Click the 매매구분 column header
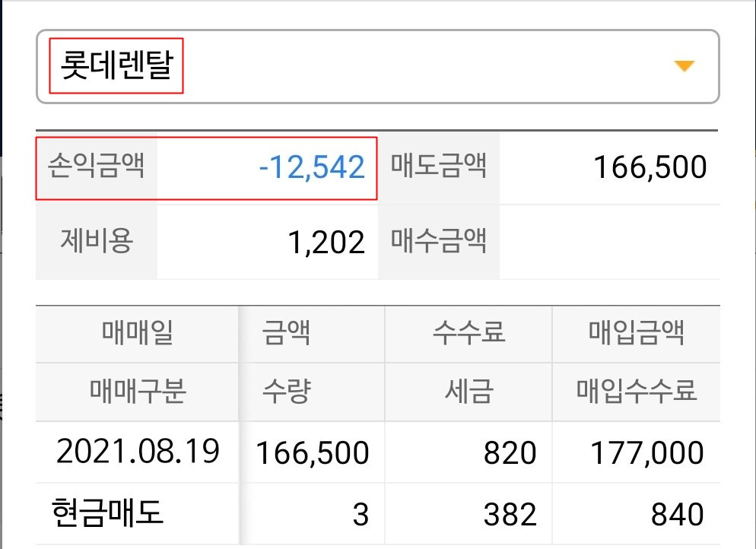Screen dimensions: 756x549 coord(138,390)
